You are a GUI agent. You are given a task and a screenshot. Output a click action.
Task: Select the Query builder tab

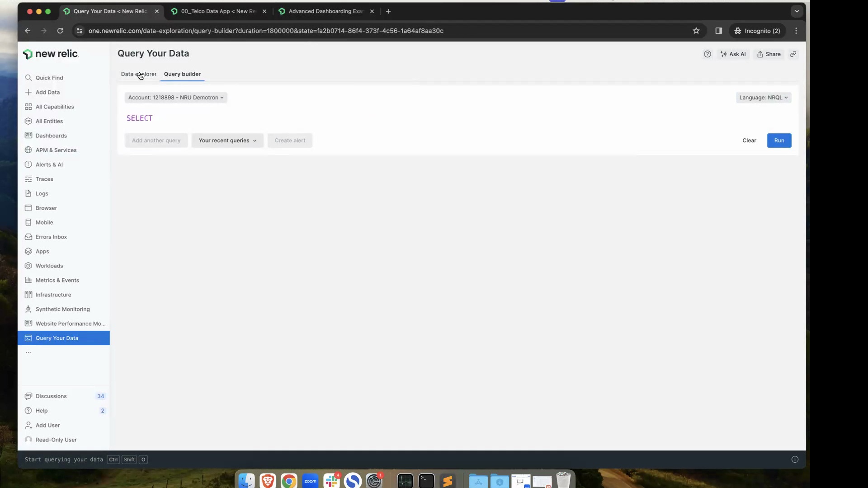182,74
